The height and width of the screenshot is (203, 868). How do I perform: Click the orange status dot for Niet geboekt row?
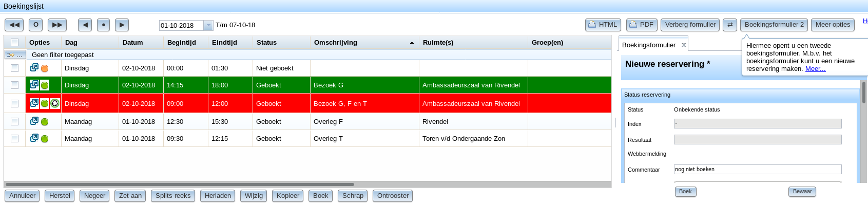pos(45,68)
